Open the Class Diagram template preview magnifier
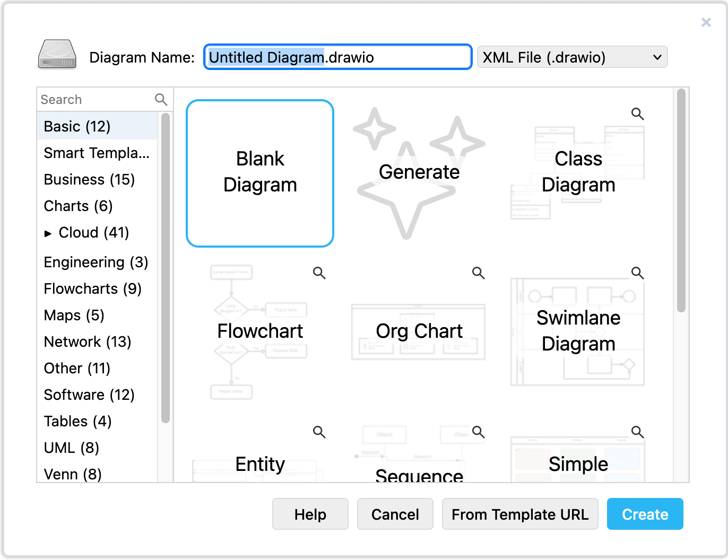 637,113
